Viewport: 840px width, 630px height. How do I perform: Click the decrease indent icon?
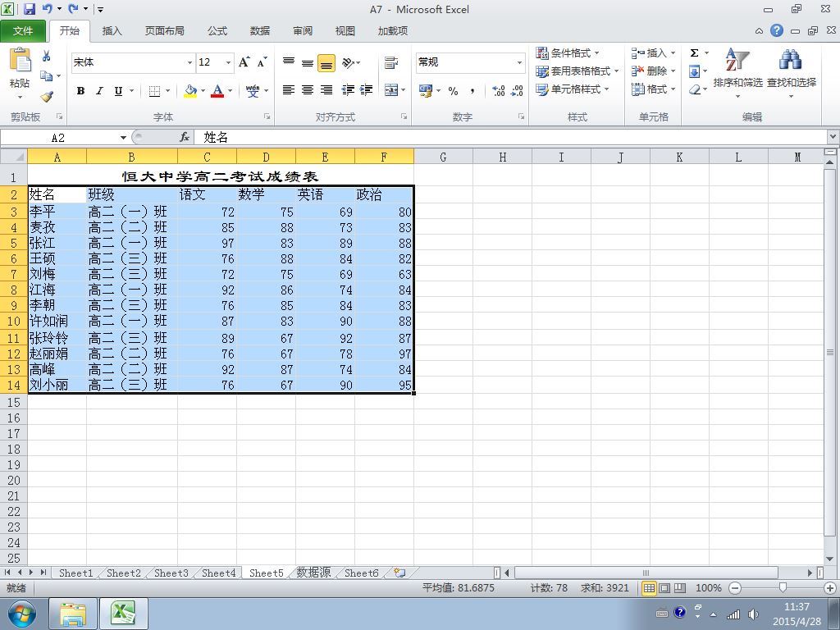pos(348,90)
